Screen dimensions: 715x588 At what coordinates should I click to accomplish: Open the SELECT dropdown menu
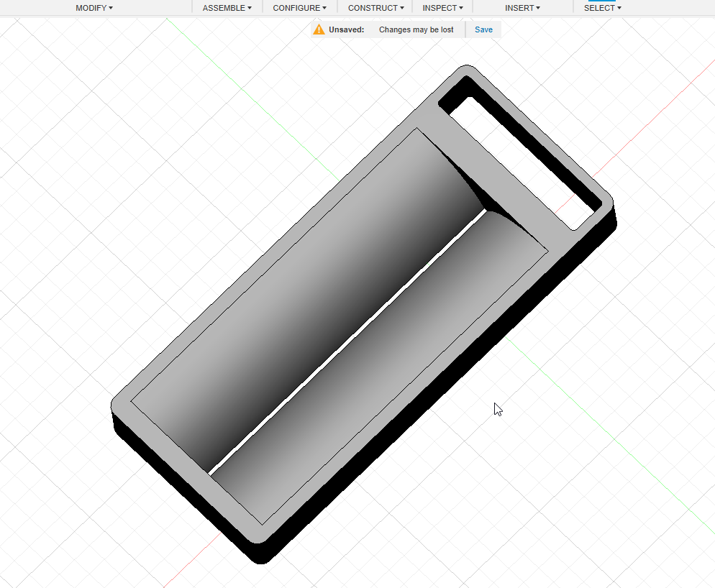[x=602, y=8]
